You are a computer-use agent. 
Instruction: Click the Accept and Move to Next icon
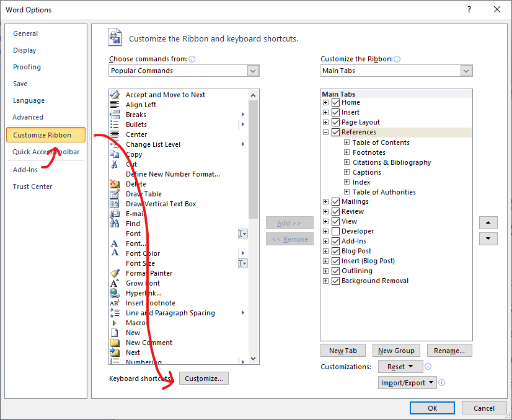tap(115, 95)
